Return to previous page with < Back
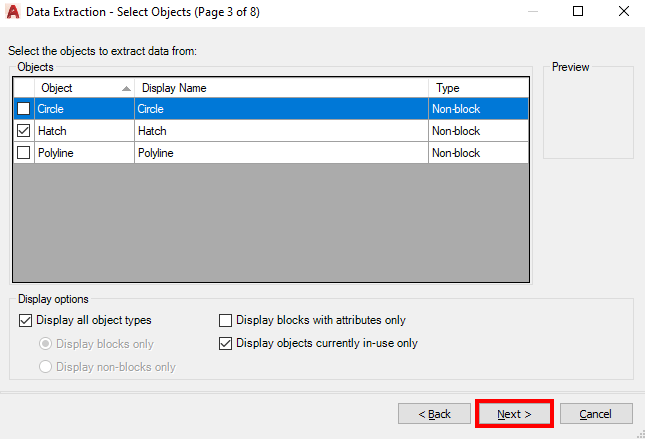645x439 pixels. (x=434, y=413)
